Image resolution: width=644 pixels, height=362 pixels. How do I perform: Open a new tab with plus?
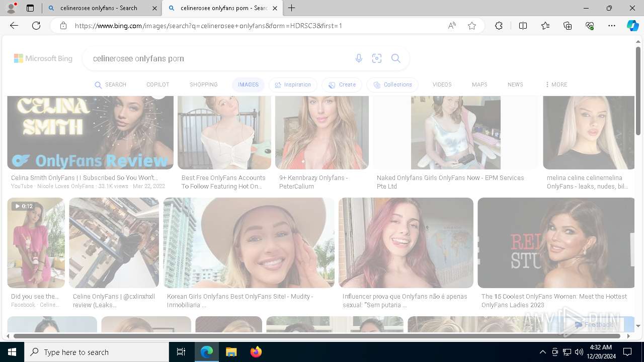tap(291, 8)
